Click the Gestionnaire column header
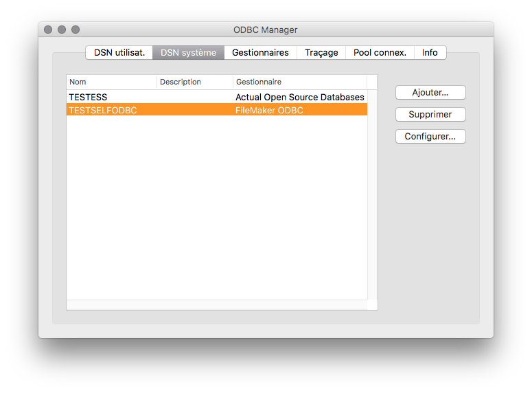This screenshot has width=532, height=393. tap(300, 82)
